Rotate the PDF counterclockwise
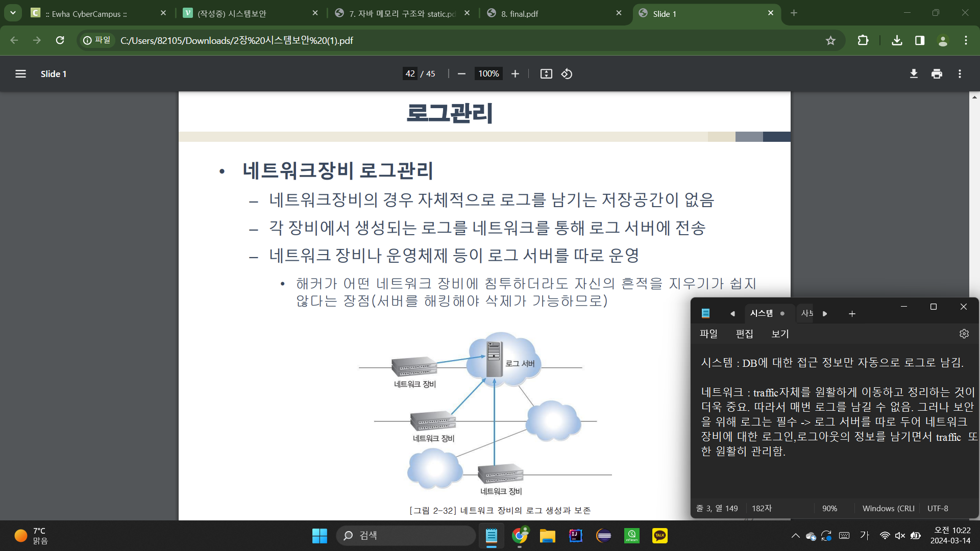This screenshot has height=551, width=980. (567, 74)
